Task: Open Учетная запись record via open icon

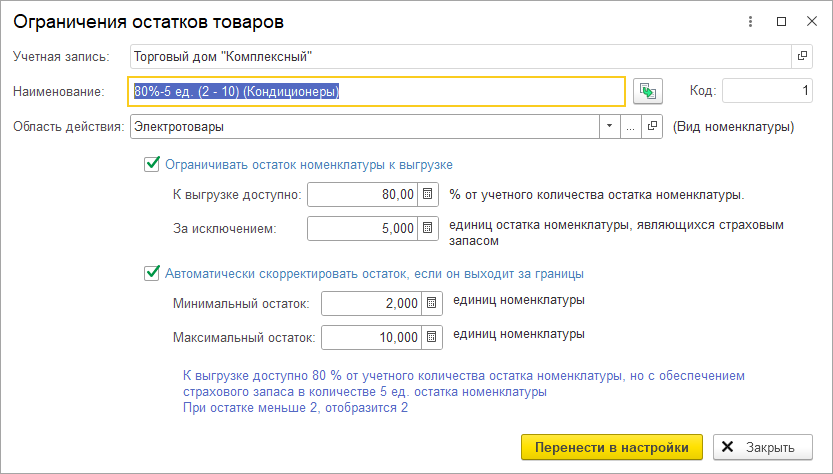Action: pos(802,56)
